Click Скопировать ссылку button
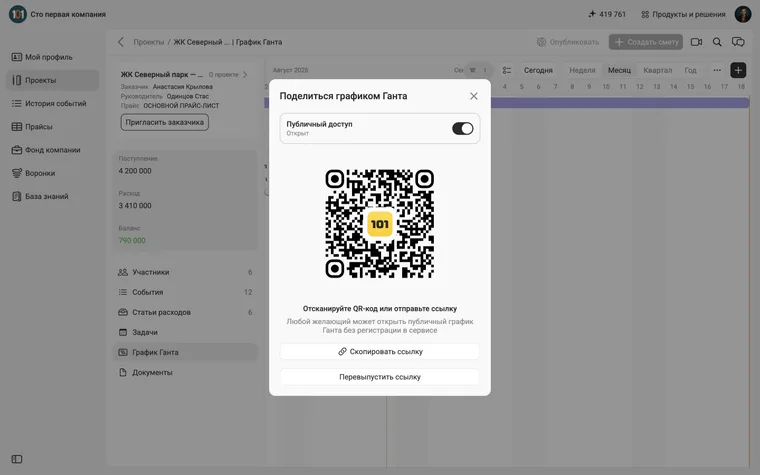Viewport: 760px width, 475px height. click(380, 351)
